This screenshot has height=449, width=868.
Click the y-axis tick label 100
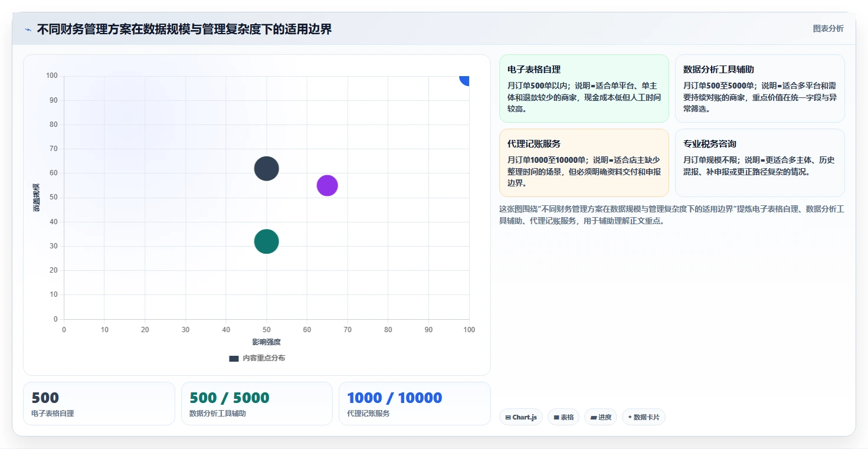pos(52,76)
